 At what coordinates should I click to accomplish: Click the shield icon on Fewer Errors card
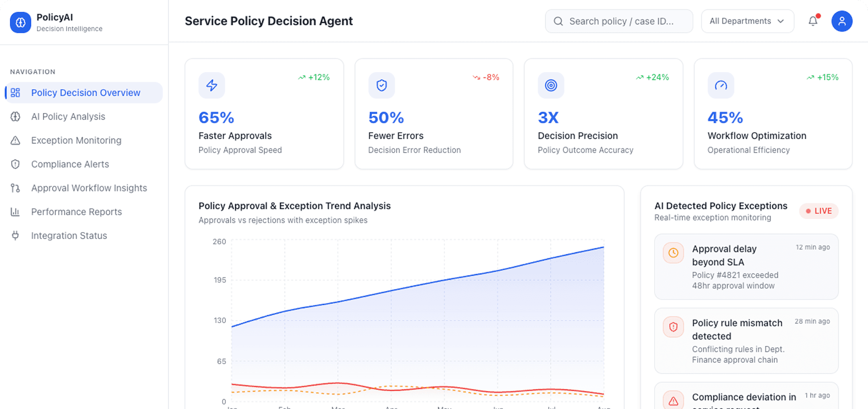381,85
